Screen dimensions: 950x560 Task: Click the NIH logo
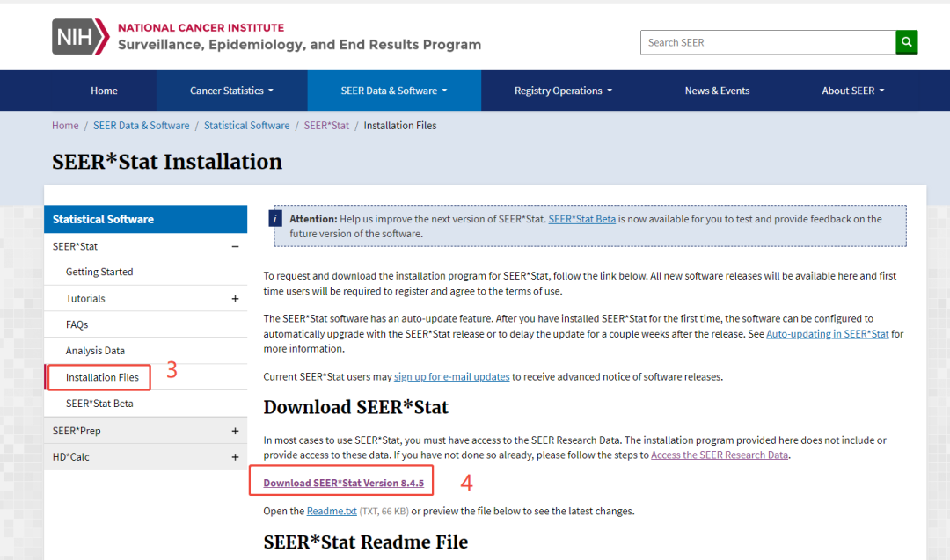[x=81, y=36]
